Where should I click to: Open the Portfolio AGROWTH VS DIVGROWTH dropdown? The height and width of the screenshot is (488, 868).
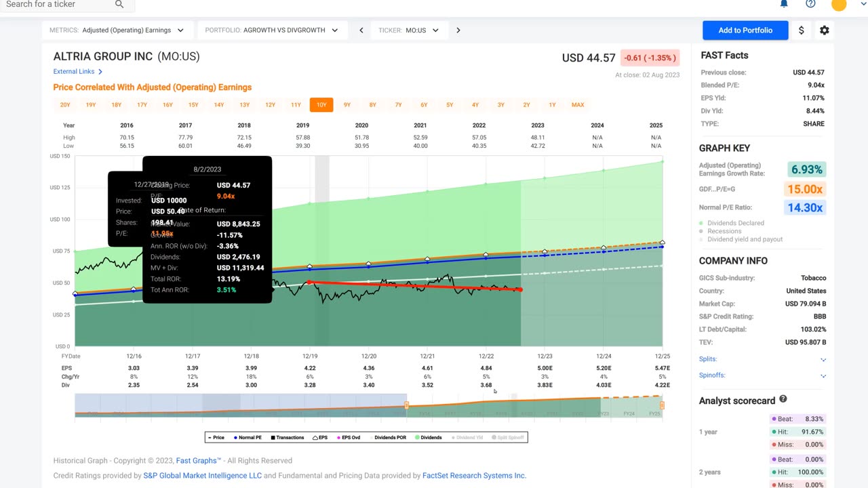click(x=273, y=30)
